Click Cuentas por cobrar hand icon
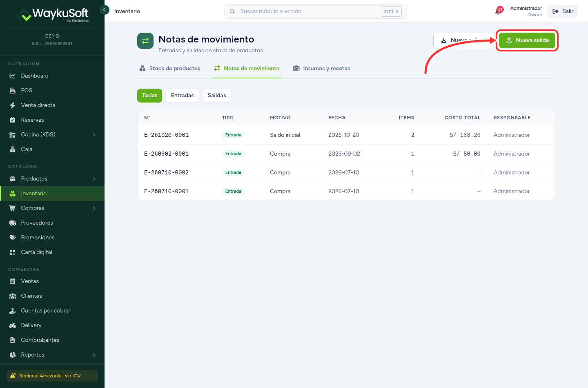This screenshot has height=388, width=588. [13, 311]
